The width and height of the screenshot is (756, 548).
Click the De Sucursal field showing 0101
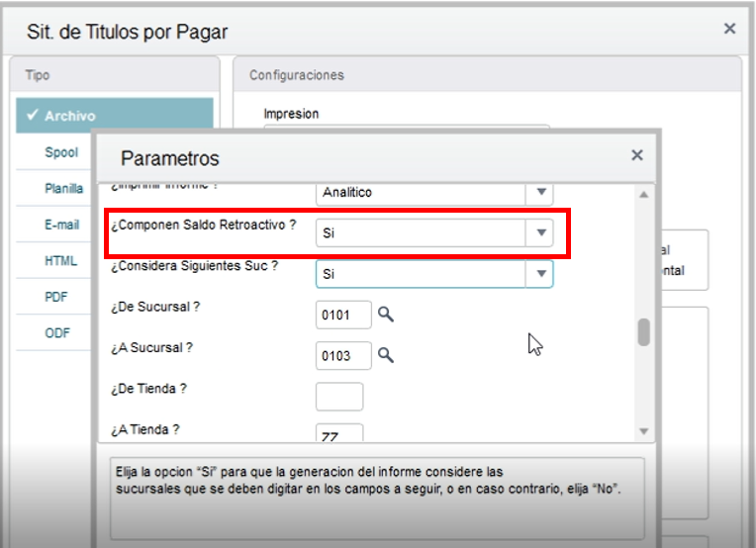[343, 315]
